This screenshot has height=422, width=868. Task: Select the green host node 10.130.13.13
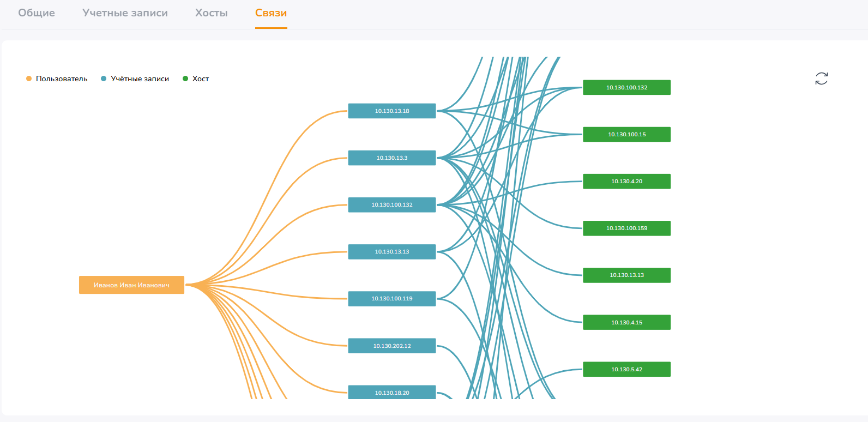pos(626,275)
